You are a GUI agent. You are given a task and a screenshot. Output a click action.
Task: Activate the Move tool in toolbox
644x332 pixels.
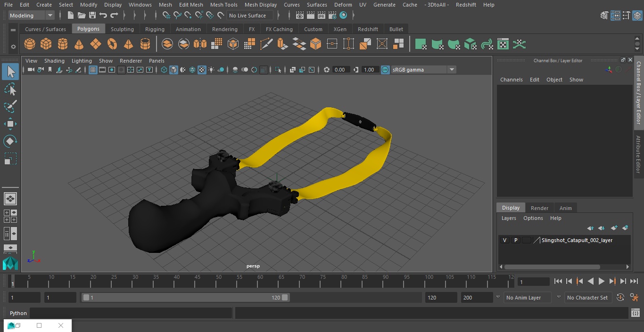click(x=10, y=124)
